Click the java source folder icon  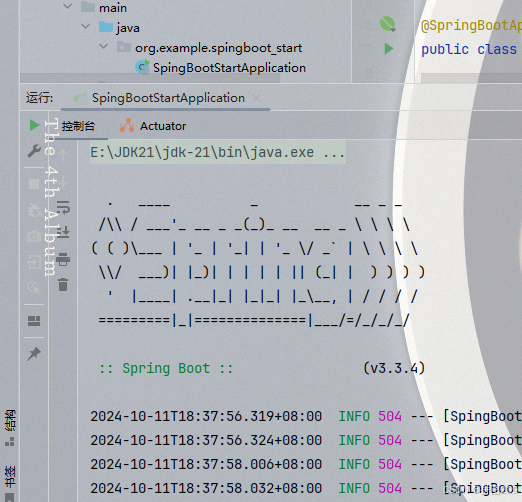point(106,27)
